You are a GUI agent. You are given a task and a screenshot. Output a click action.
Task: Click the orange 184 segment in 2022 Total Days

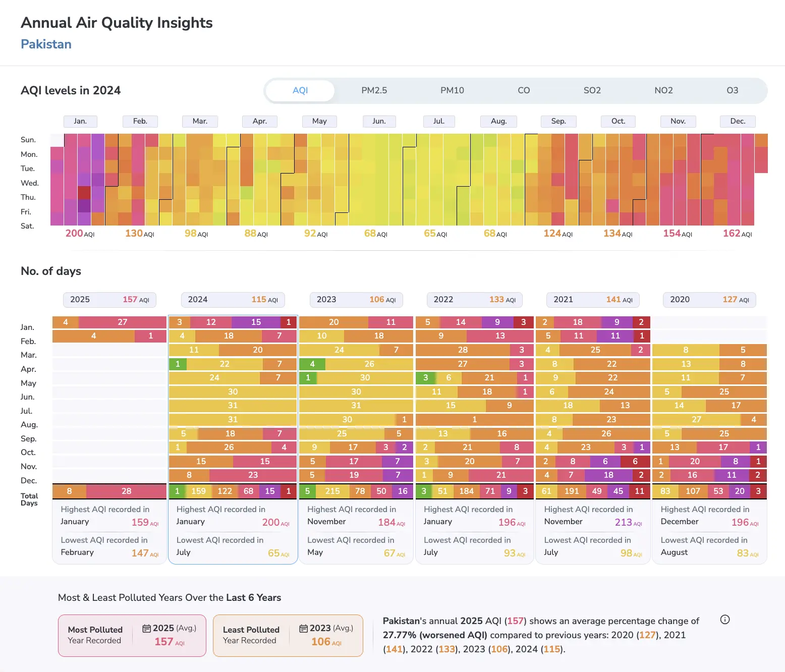pyautogui.click(x=466, y=491)
